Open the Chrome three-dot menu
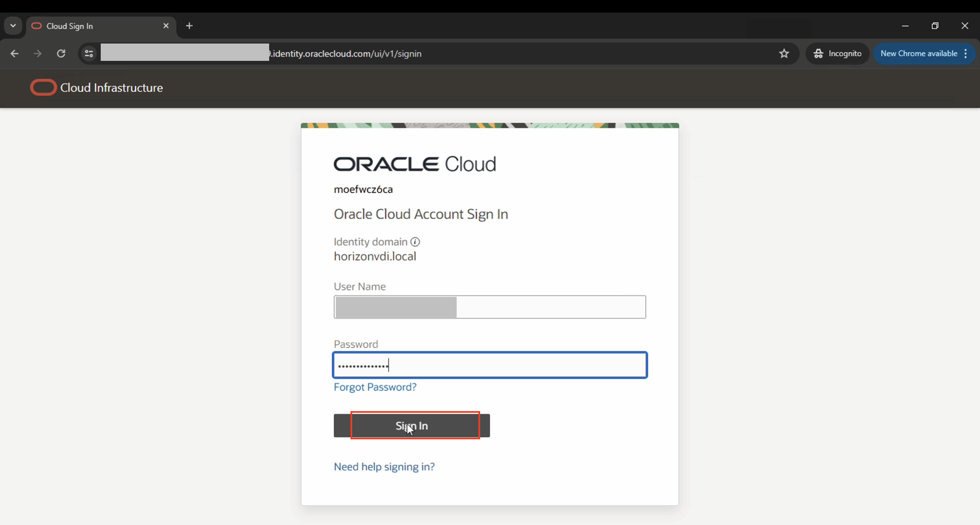980x525 pixels. point(966,54)
